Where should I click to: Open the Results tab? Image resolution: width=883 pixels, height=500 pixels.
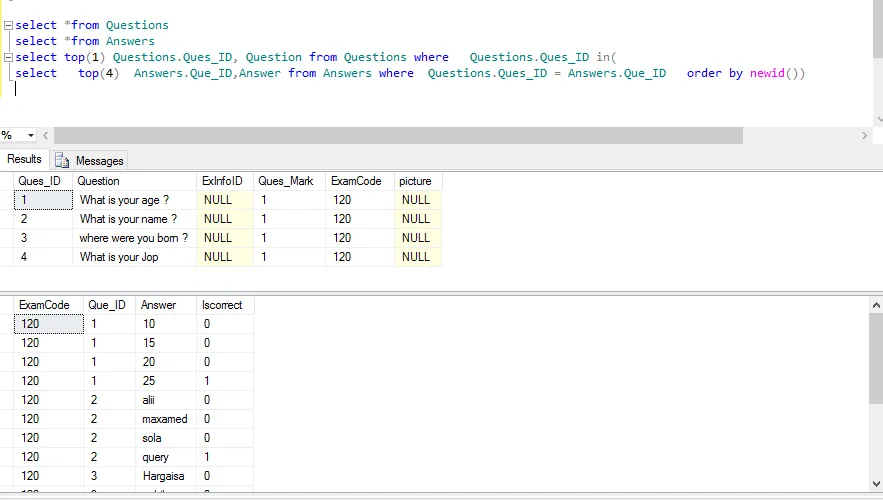coord(24,159)
